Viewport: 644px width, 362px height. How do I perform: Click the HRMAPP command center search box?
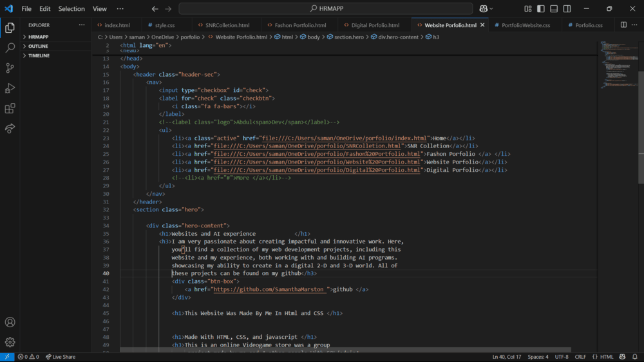[x=327, y=9]
